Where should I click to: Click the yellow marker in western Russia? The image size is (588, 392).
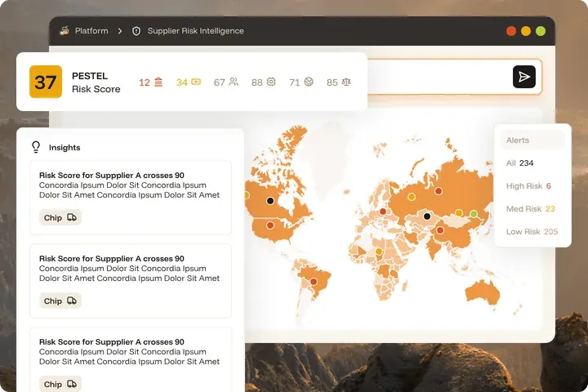(x=412, y=197)
